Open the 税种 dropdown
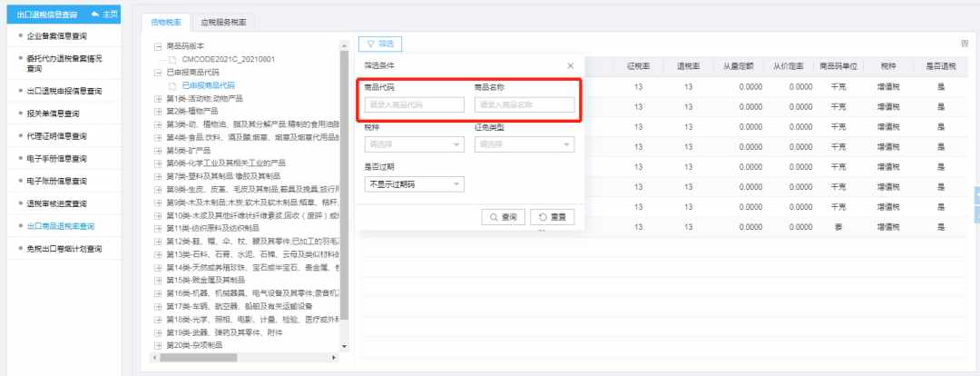This screenshot has width=980, height=376. [x=415, y=144]
